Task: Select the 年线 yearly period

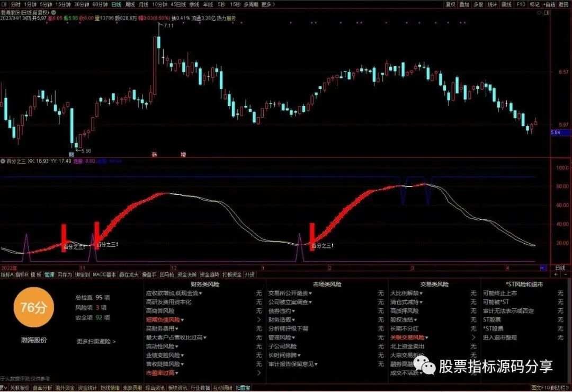Action: click(x=208, y=4)
